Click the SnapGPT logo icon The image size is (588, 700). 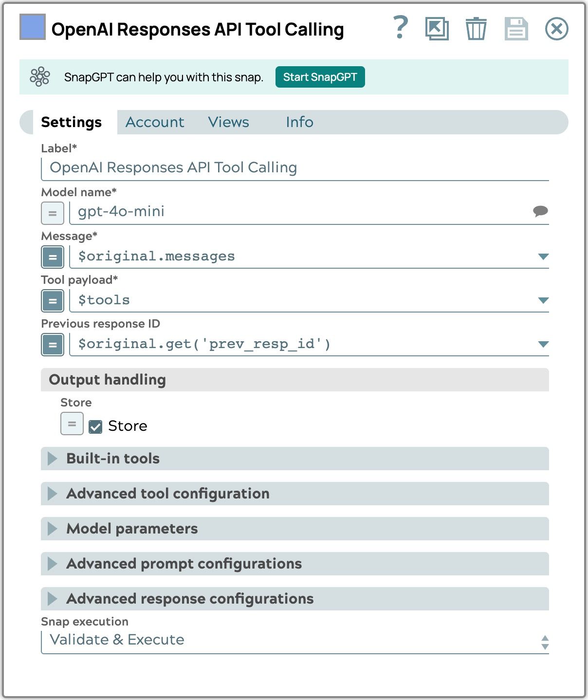(40, 77)
